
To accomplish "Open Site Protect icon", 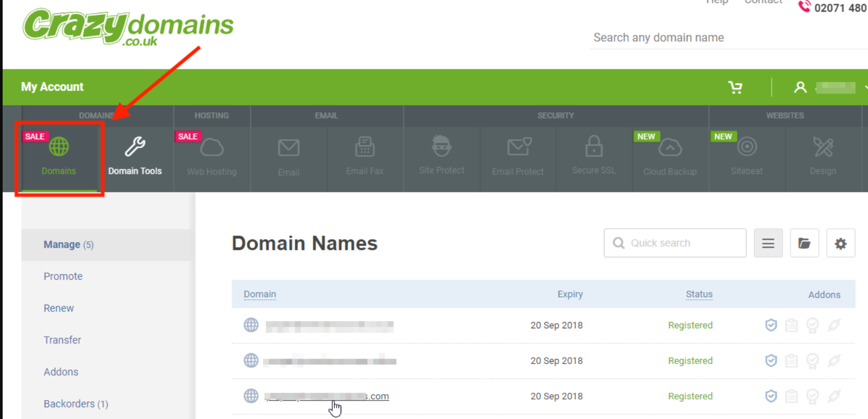I will (441, 146).
